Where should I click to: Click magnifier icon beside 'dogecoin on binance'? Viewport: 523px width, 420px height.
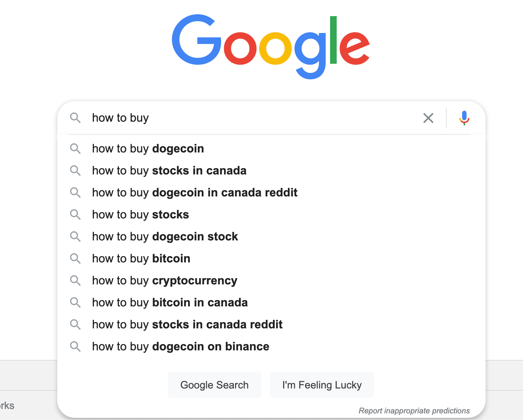[75, 346]
